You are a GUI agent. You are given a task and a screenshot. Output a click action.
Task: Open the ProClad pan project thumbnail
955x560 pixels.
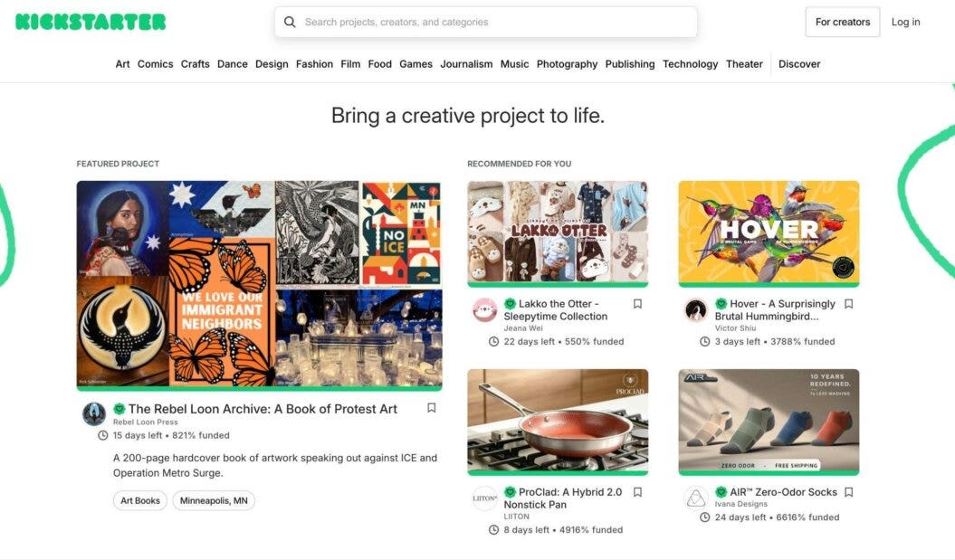tap(558, 420)
